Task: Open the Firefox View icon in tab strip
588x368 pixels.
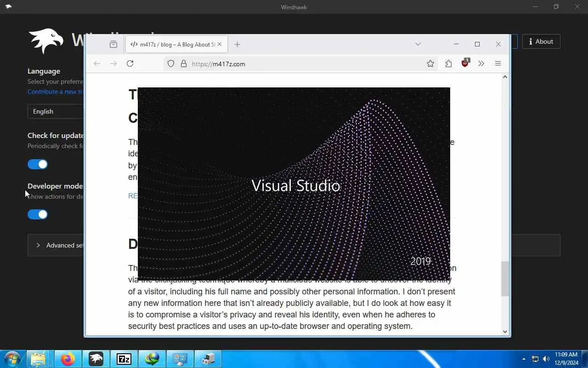Action: tap(113, 44)
